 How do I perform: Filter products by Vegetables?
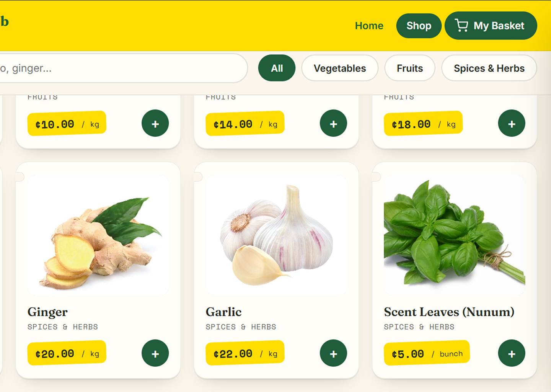[x=340, y=68]
